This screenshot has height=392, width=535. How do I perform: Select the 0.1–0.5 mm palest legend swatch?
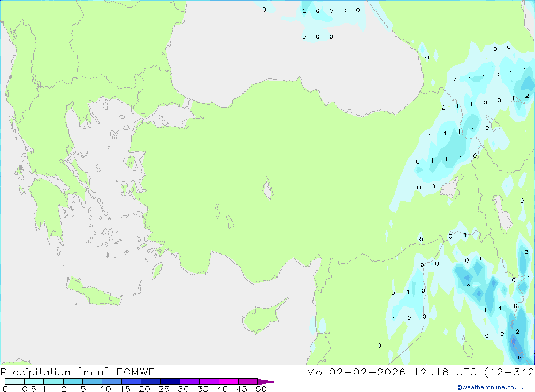click(14, 381)
